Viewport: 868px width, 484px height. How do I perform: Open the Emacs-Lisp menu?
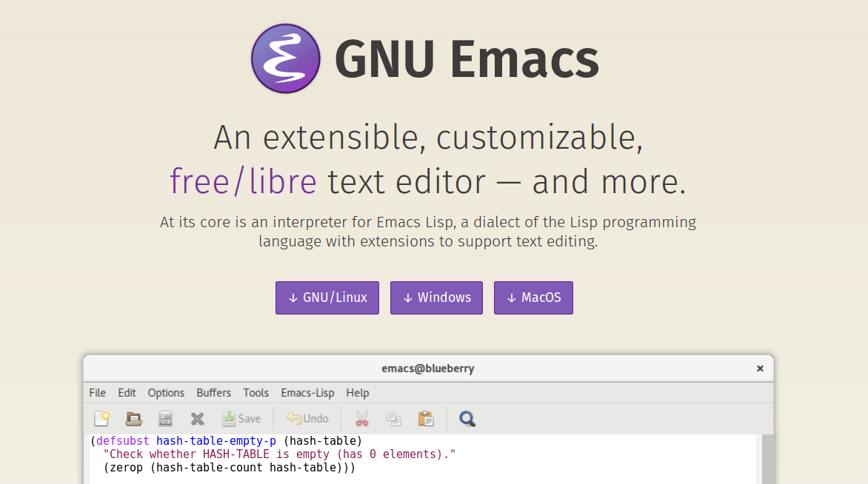pos(307,393)
